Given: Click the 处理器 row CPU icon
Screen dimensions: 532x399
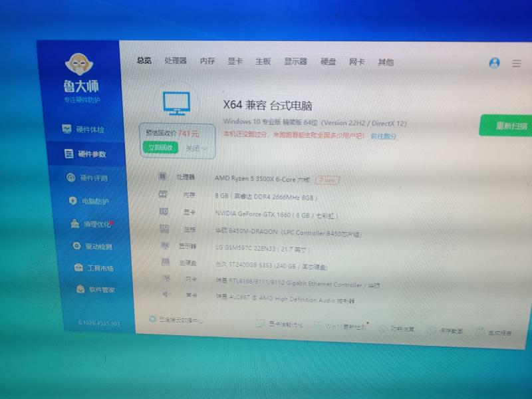Looking at the screenshot, I should (162, 176).
